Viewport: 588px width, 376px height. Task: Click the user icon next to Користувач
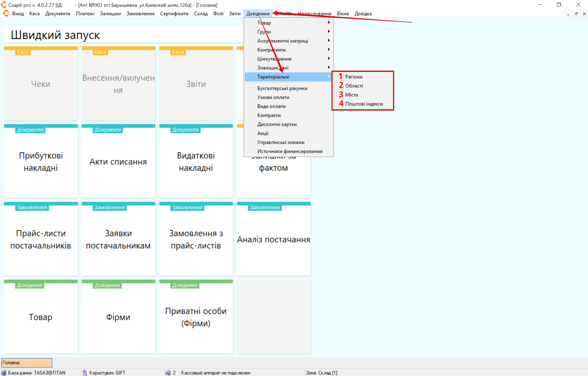point(85,373)
